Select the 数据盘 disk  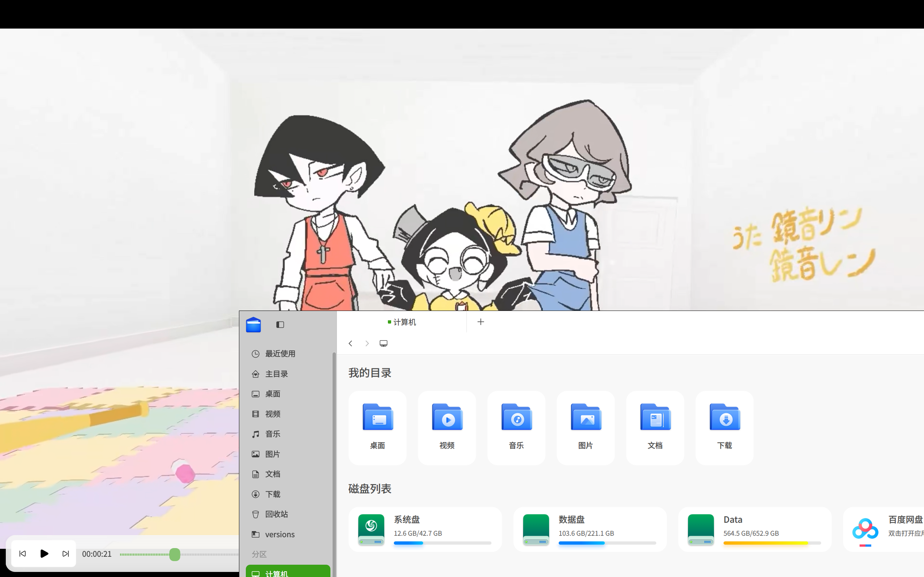pos(590,530)
